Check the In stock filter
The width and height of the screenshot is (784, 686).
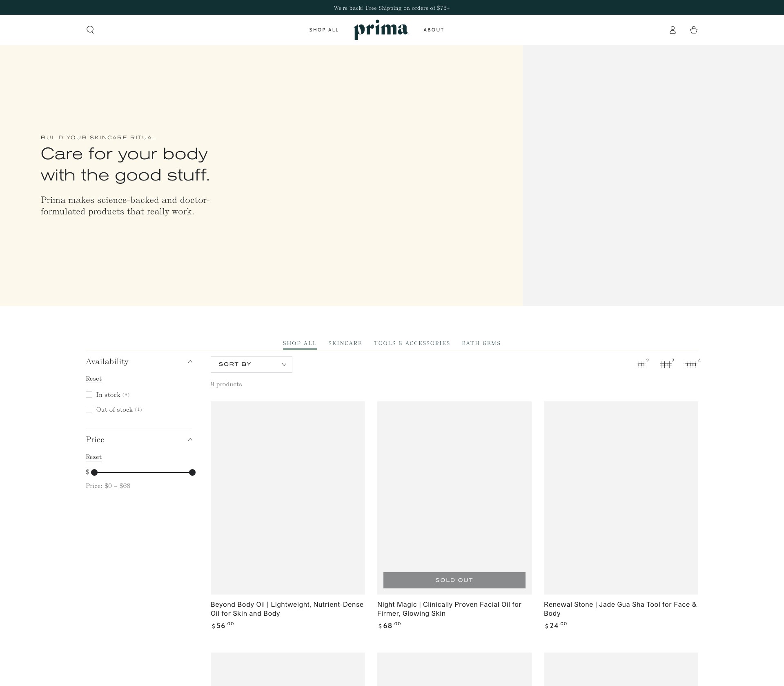click(x=89, y=394)
